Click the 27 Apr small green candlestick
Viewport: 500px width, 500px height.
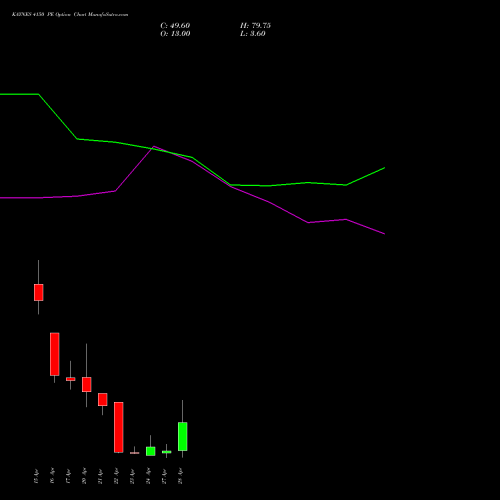point(167,452)
